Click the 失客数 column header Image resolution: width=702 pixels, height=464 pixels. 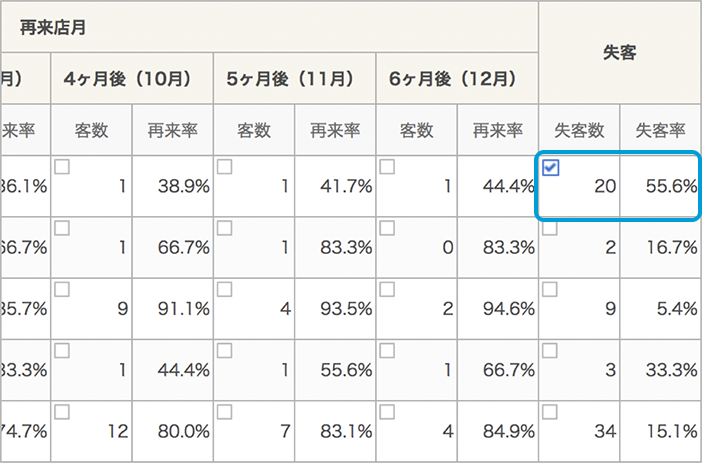tap(579, 130)
